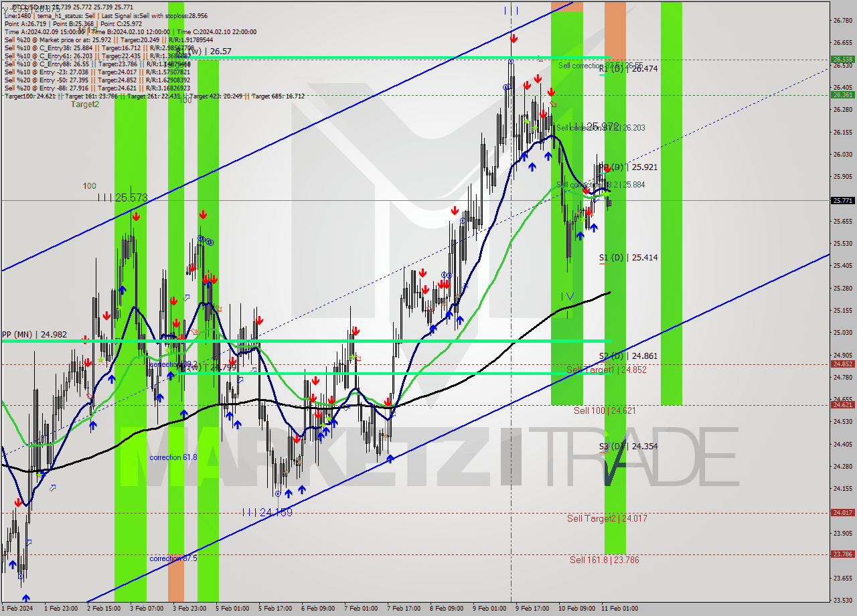Click the 26.030 price scale value
857x616 pixels.
click(x=842, y=154)
